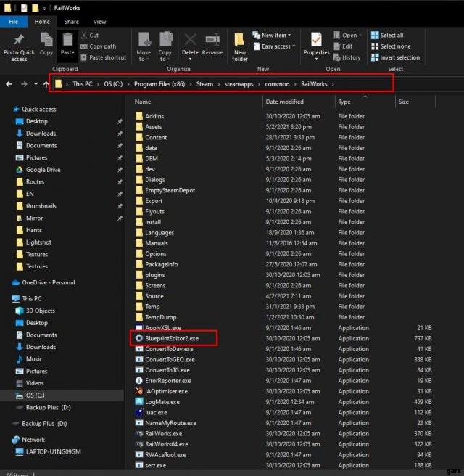
Task: Open Properties from the ribbon
Action: pyautogui.click(x=316, y=42)
